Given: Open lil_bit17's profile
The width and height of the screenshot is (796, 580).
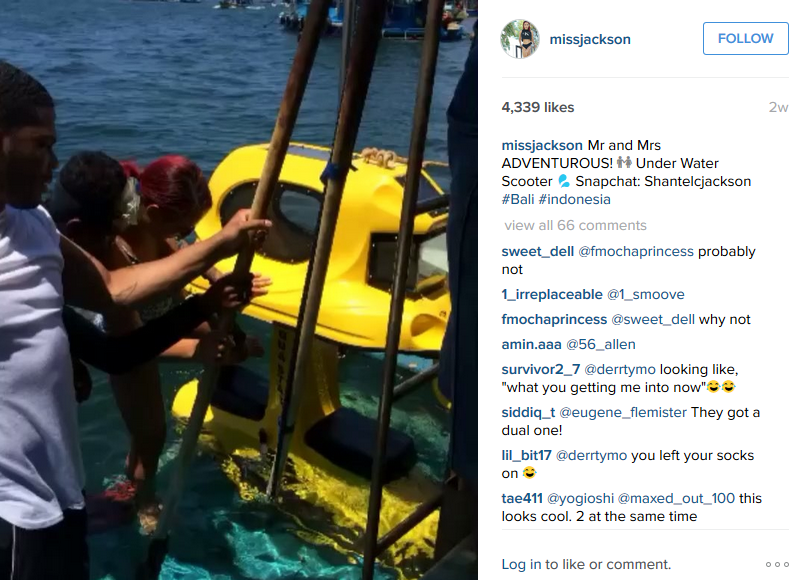Looking at the screenshot, I should [x=526, y=455].
